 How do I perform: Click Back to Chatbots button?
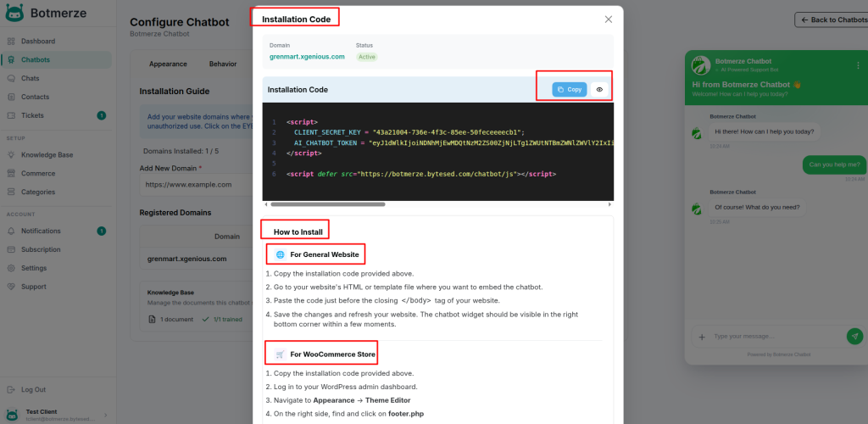831,20
